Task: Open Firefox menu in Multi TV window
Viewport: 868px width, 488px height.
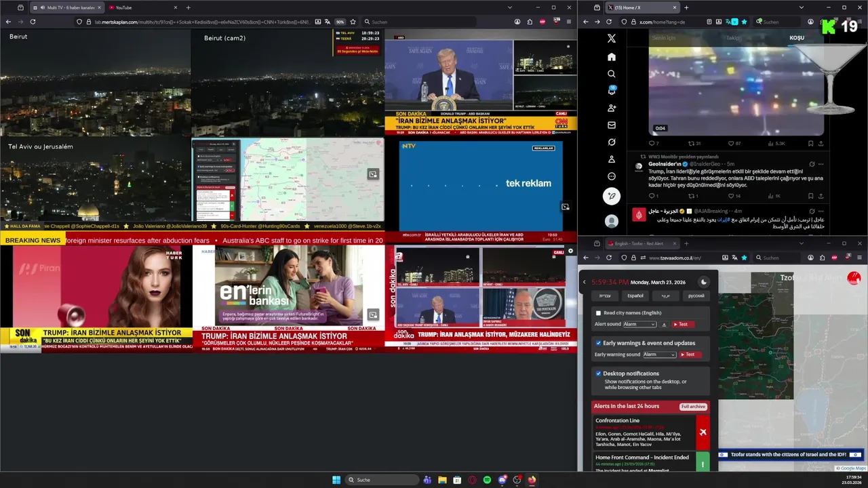Action: coord(568,22)
